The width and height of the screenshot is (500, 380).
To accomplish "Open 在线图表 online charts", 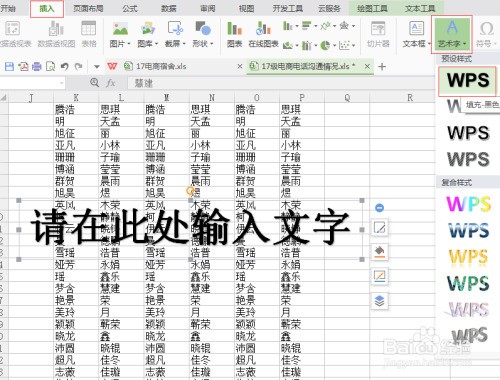I will click(263, 33).
